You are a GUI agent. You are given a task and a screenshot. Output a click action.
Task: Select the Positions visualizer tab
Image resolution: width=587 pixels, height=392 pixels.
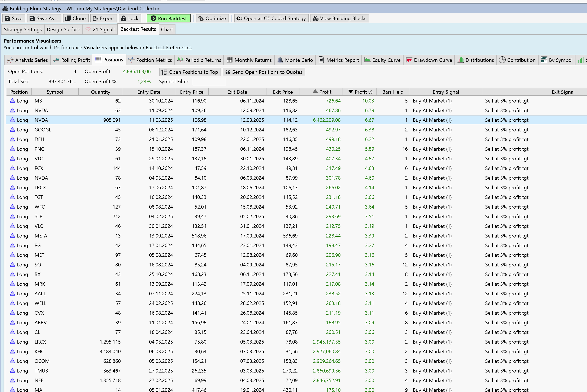click(109, 60)
